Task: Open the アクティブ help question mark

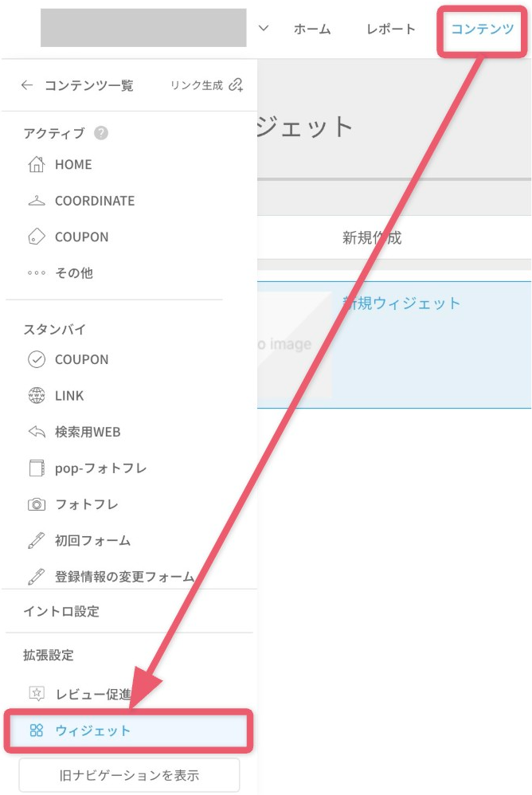Action: point(101,133)
